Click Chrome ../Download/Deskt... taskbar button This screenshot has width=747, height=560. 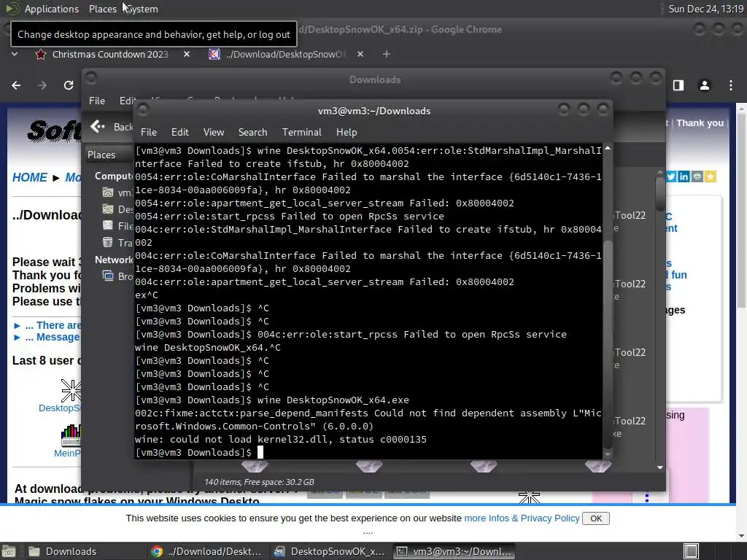(206, 551)
